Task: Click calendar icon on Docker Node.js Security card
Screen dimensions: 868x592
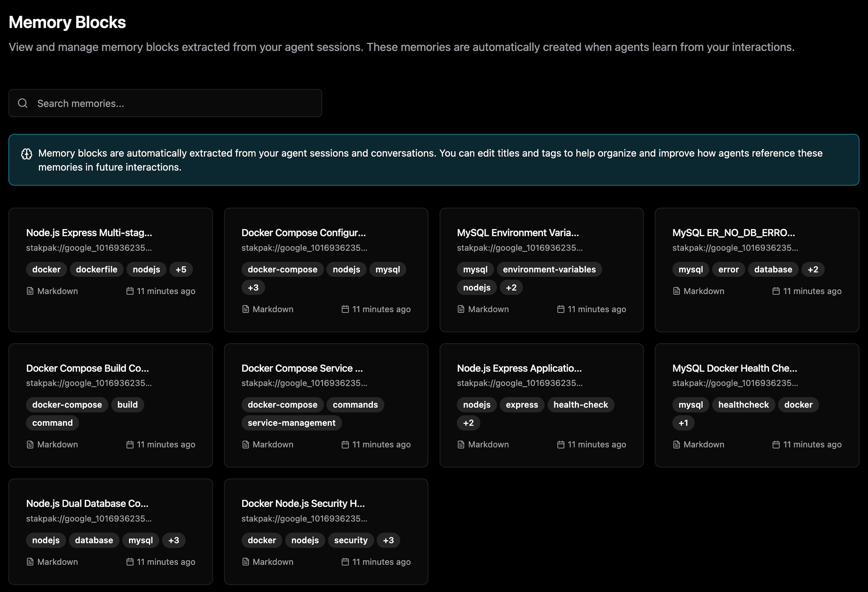Action: (345, 562)
